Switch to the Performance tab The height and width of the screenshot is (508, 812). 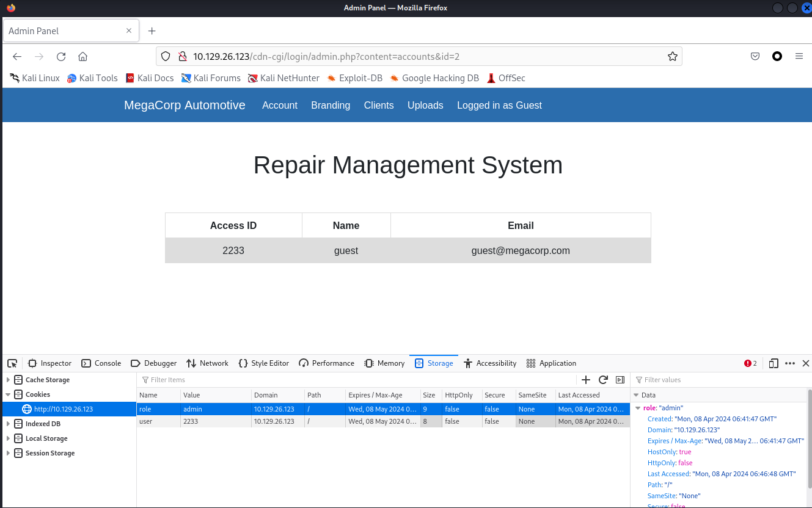click(x=326, y=363)
